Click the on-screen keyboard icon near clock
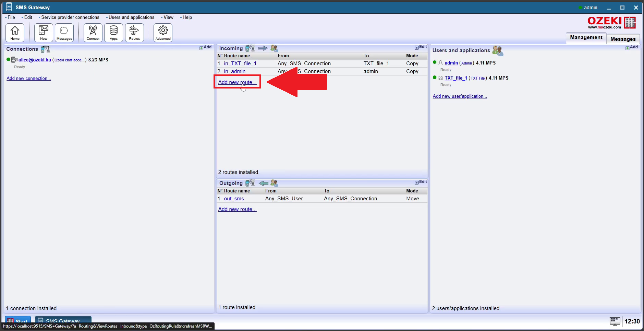The height and width of the screenshot is (331, 644). tap(615, 321)
